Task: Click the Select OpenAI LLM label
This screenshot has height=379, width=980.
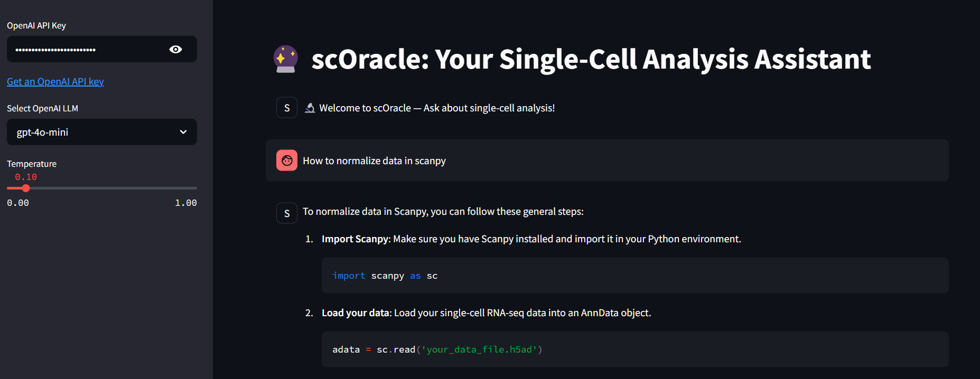Action: [42, 108]
